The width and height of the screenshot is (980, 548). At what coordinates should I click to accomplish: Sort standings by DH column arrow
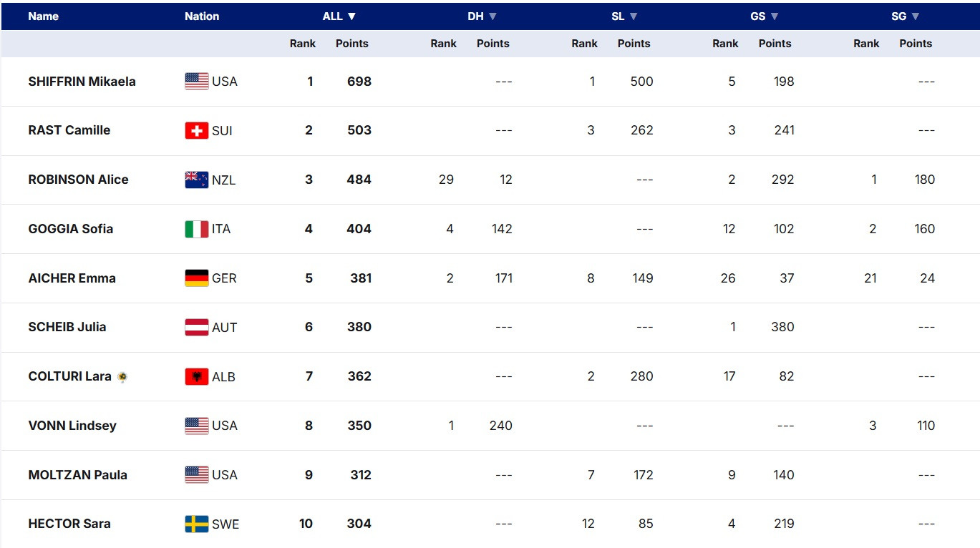493,16
